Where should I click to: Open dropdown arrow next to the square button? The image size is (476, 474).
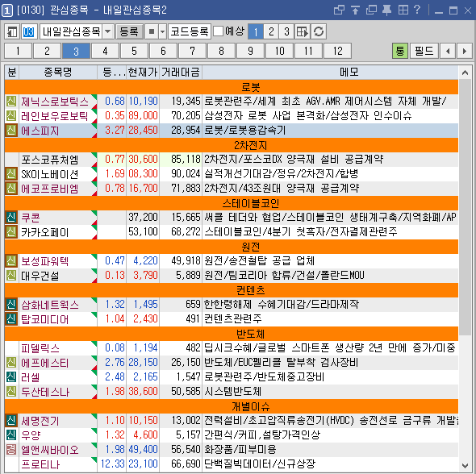pyautogui.click(x=163, y=31)
